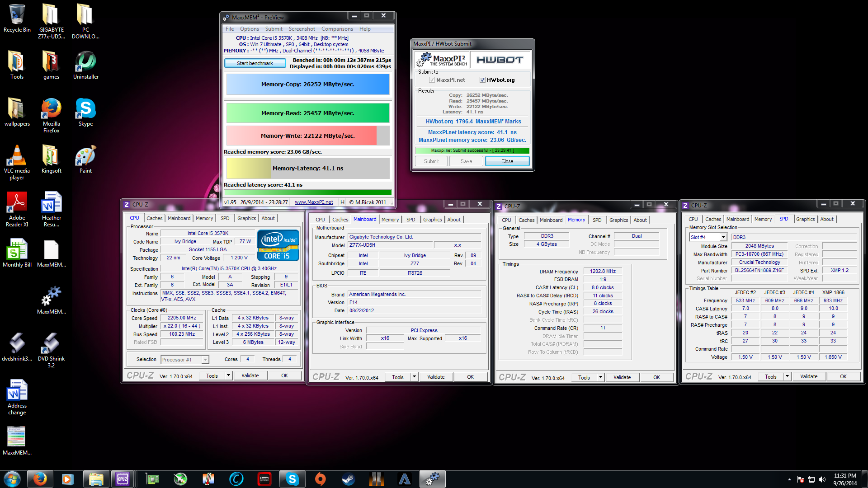Screen dimensions: 868x488
Task: Switch to About tab in the CPU-Z SPD window
Action: pos(827,219)
